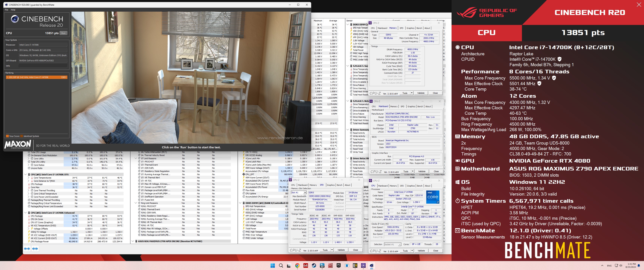
Task: Select the Cinebench taskbar icon
Action: (371, 265)
